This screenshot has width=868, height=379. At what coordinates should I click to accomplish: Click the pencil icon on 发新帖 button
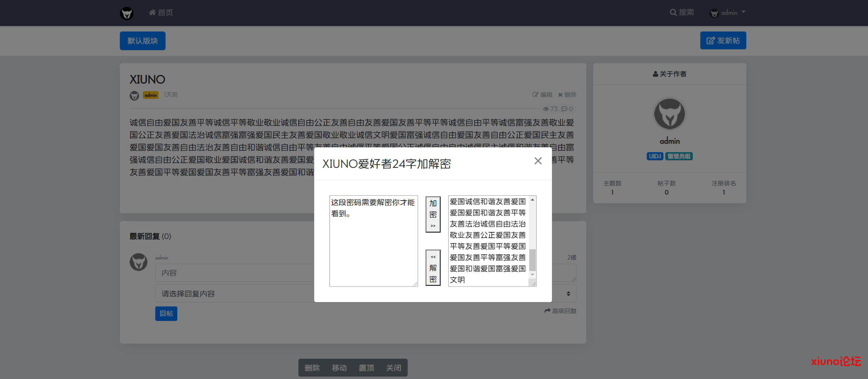710,40
